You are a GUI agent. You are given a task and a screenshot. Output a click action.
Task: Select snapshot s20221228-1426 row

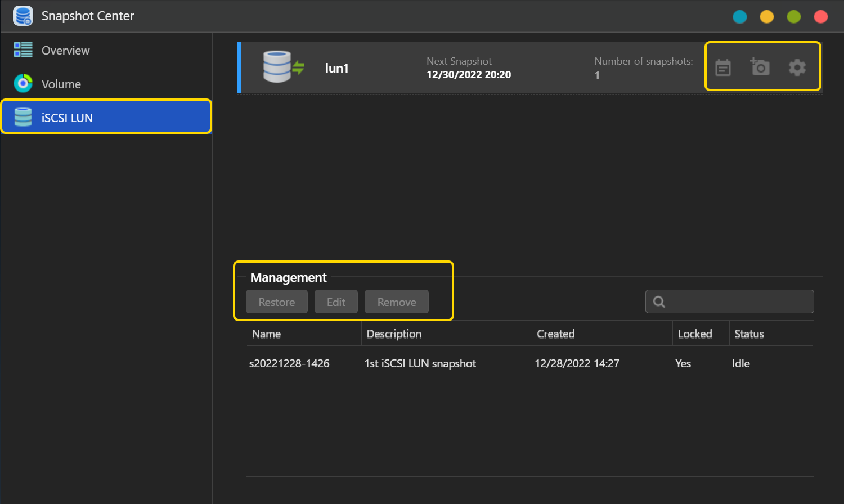(289, 364)
